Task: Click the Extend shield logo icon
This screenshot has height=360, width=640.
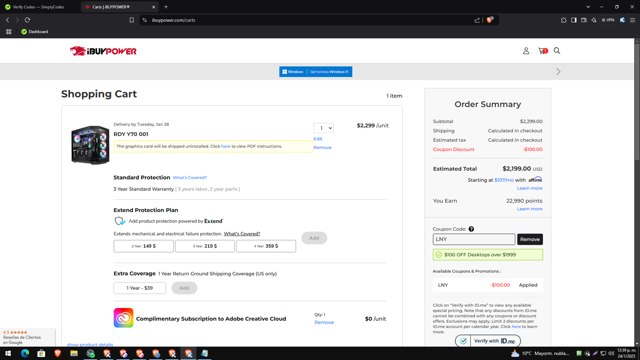Action: [x=119, y=221]
